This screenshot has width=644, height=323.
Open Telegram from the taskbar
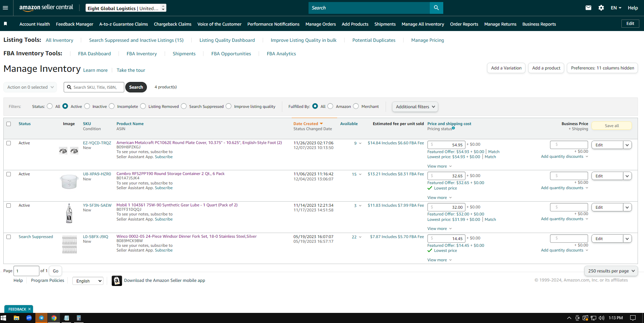(41, 318)
